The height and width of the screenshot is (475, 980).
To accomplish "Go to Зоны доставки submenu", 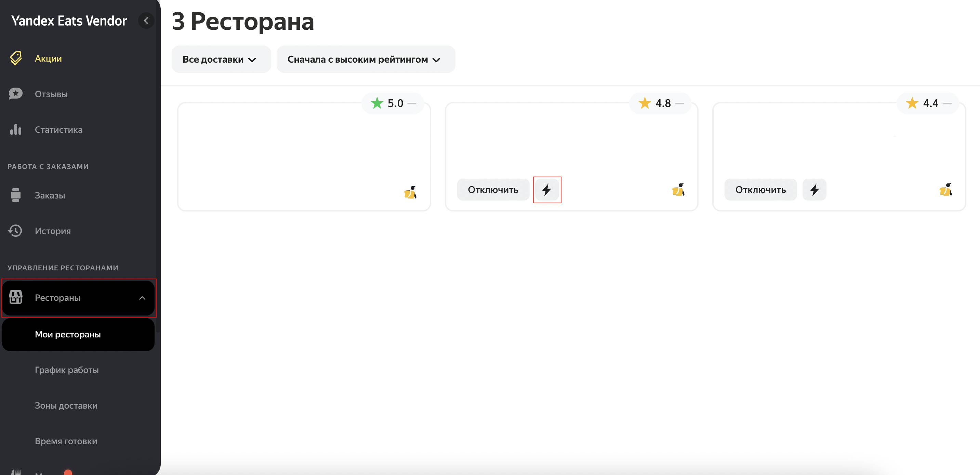I will pos(66,405).
